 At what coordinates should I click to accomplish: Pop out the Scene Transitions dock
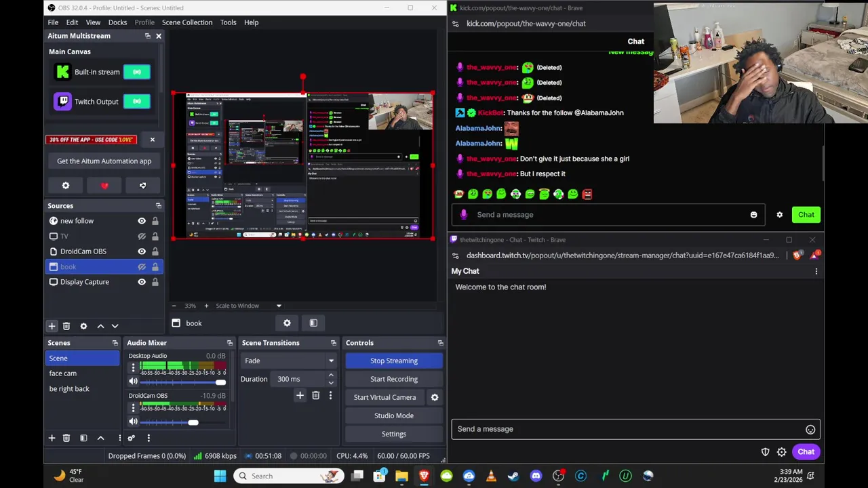pos(333,343)
